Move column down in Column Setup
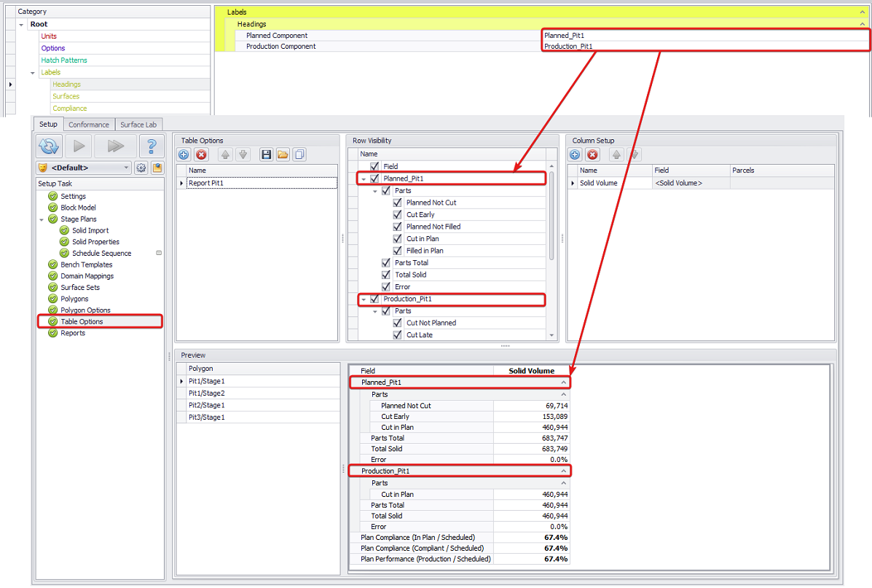872x588 pixels. (x=634, y=154)
